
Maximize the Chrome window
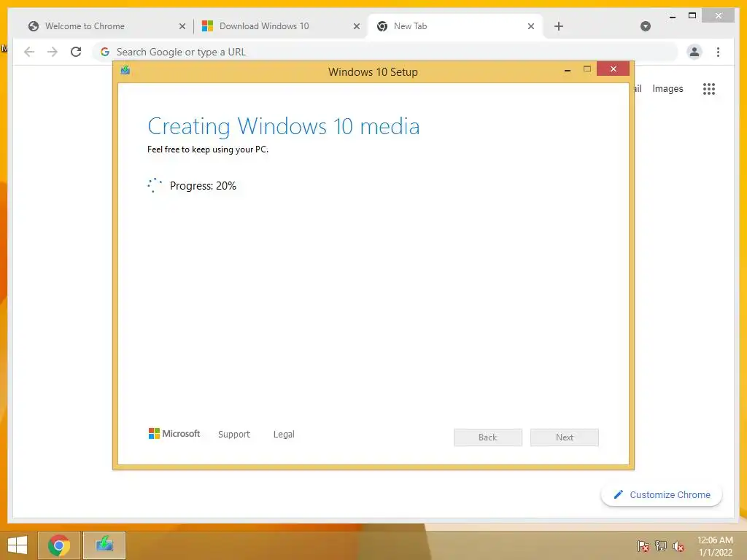(x=692, y=16)
